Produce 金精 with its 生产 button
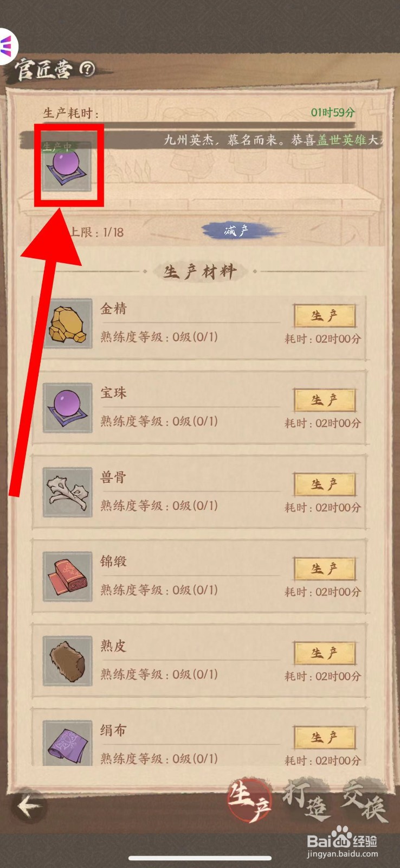 tap(324, 316)
